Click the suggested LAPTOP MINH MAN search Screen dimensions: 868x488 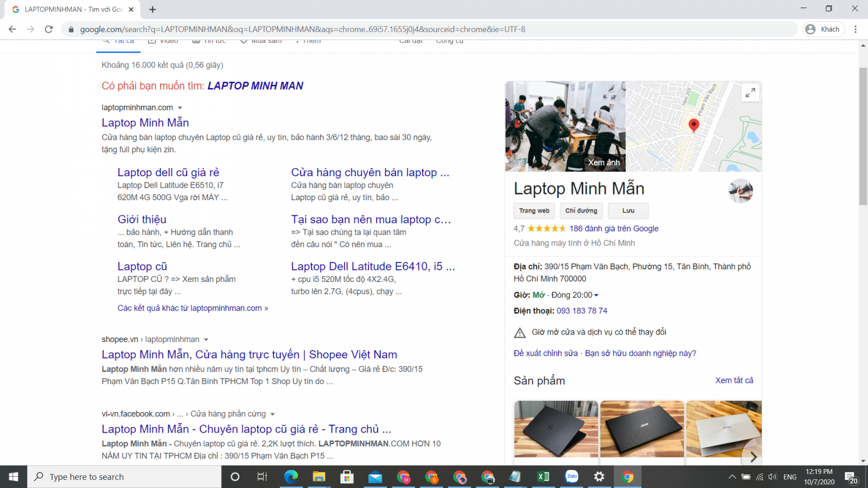(255, 86)
